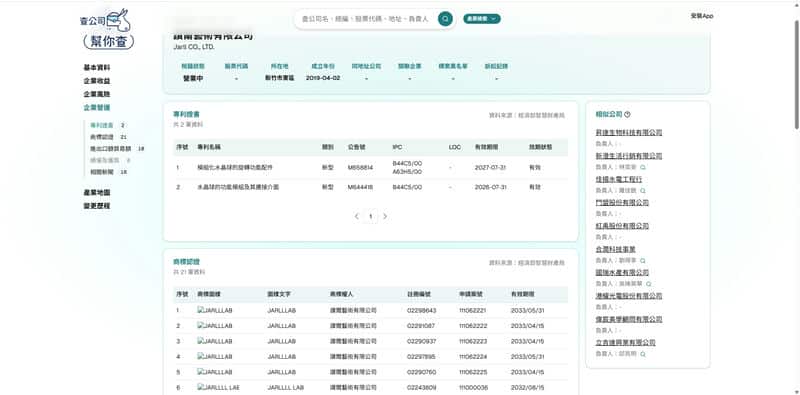The image size is (800, 395).
Task: Open similar company 偉宸美學顧問有限公司
Action: tap(629, 319)
